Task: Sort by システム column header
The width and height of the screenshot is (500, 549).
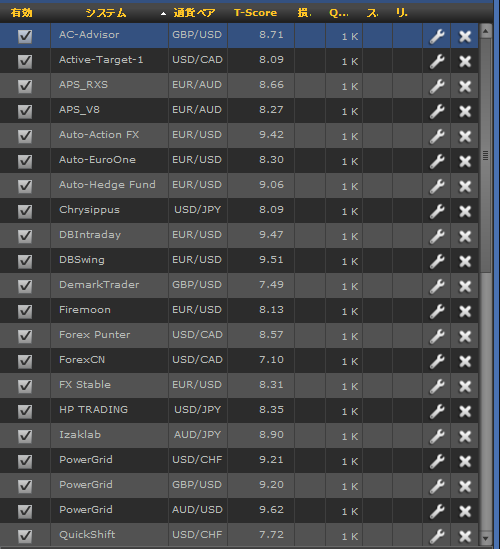Action: point(106,13)
